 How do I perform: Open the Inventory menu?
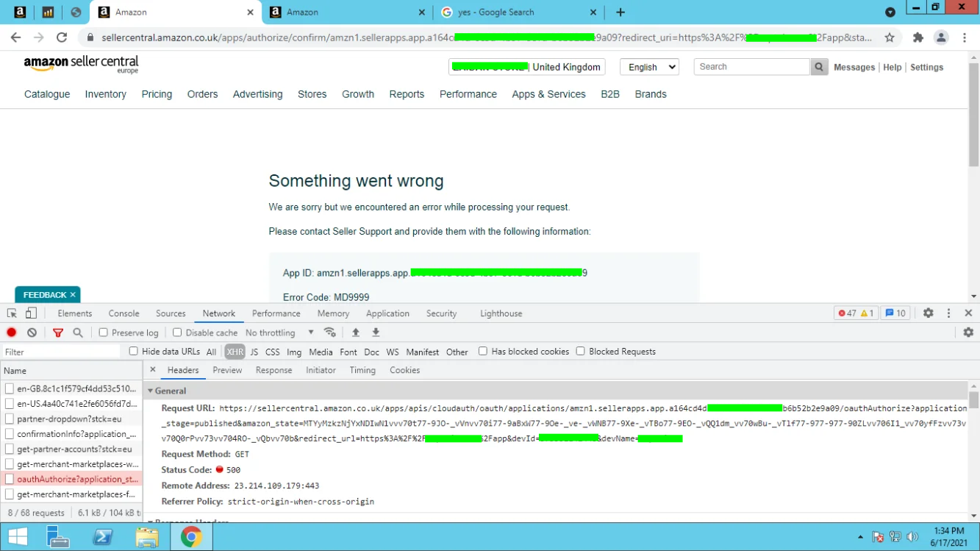click(105, 94)
